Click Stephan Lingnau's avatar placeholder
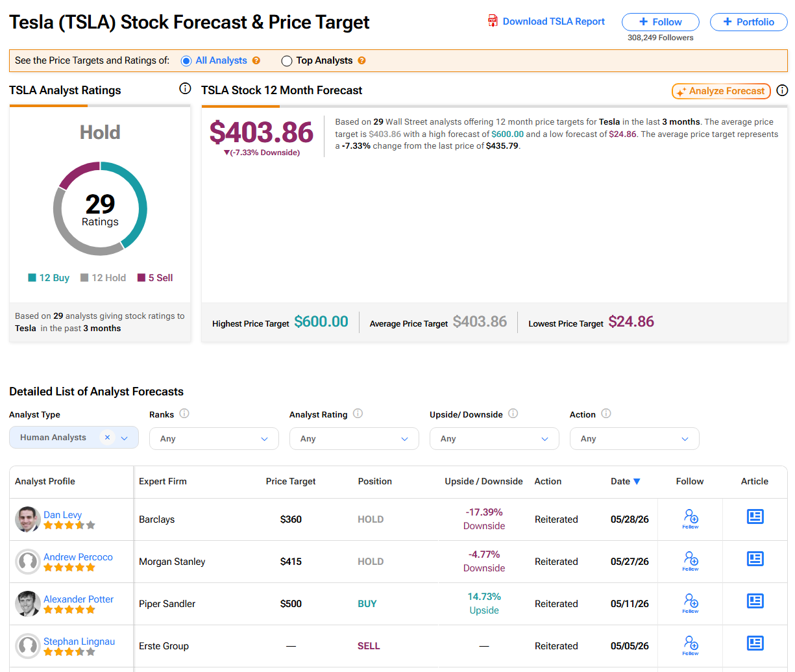795x672 pixels. [28, 646]
